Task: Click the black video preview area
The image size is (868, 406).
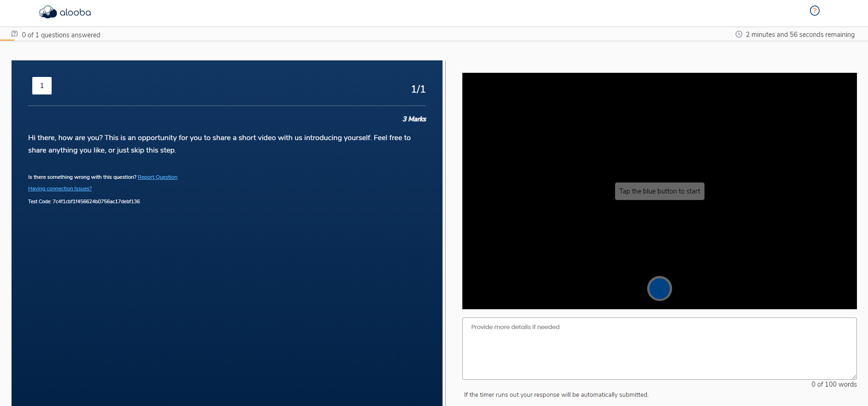Action: tap(553, 138)
